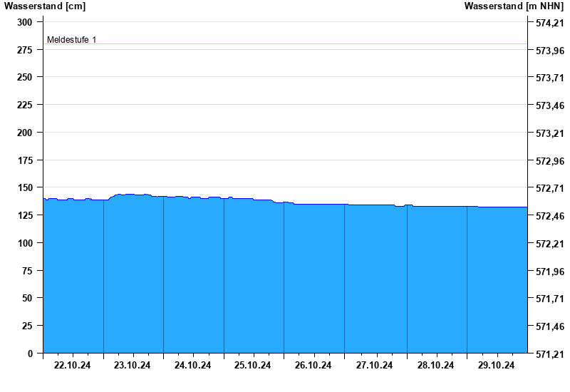Click the 571,46 value on right axis

pos(550,326)
